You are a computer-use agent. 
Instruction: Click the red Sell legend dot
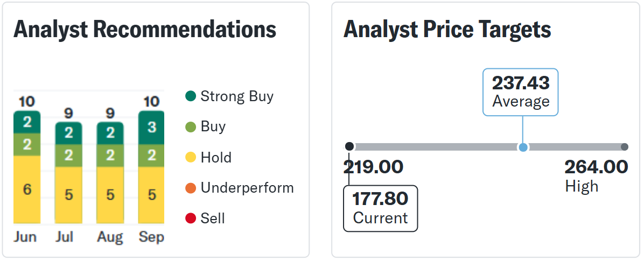tap(191, 218)
